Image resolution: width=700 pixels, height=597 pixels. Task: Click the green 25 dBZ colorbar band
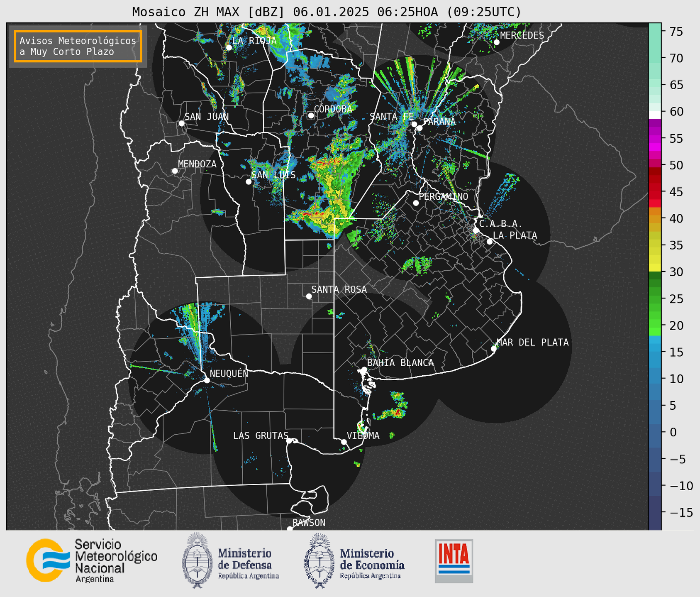pos(655,300)
